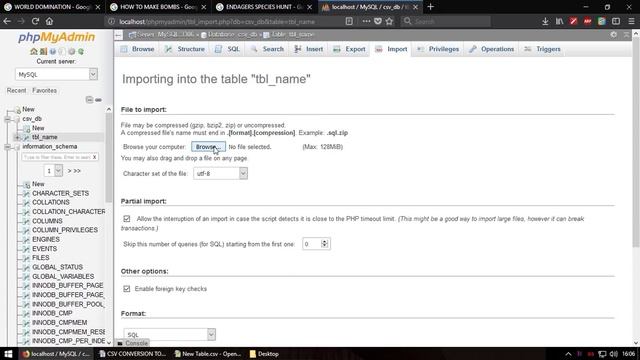The image size is (640, 360).
Task: Toggle allow interruption of import checkbox
Action: point(127,219)
